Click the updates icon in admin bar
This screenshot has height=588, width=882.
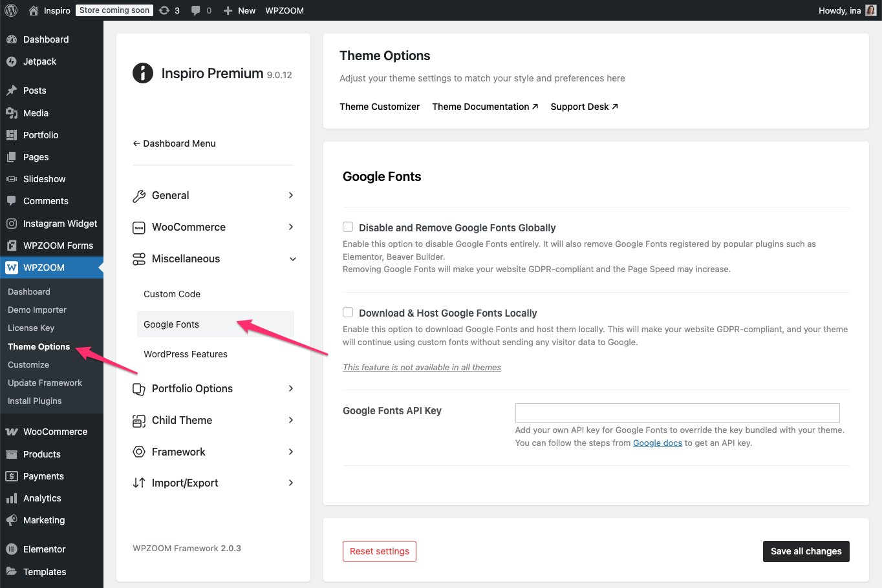coord(164,10)
